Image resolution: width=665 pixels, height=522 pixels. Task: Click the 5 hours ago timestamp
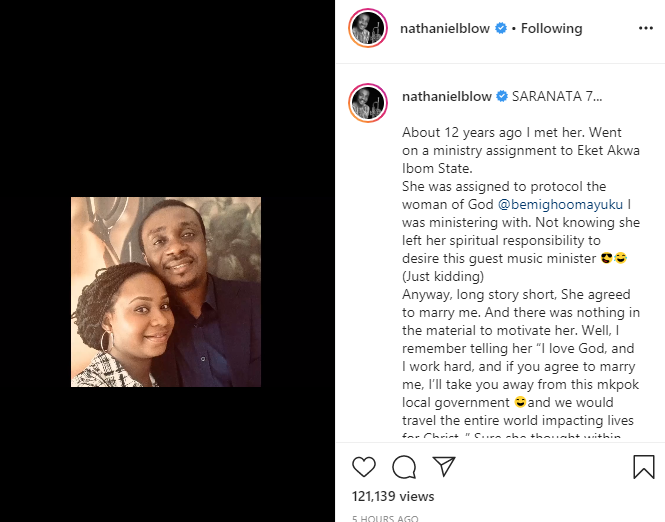coord(386,518)
